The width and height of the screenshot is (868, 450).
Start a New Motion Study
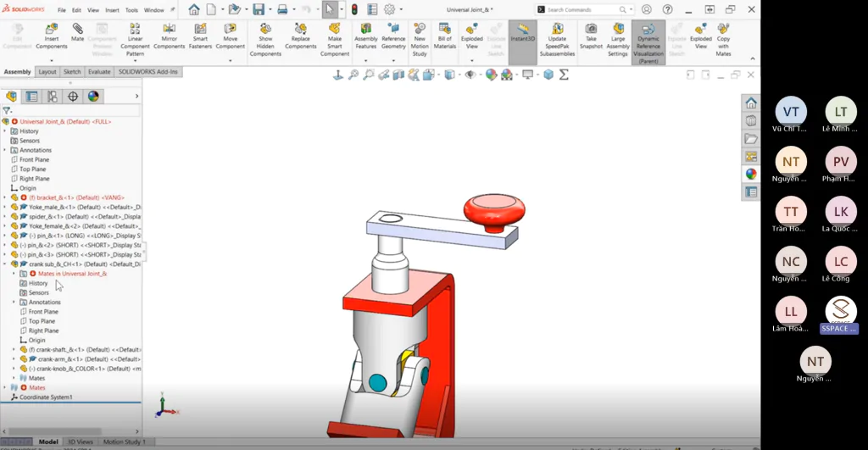[x=420, y=39]
